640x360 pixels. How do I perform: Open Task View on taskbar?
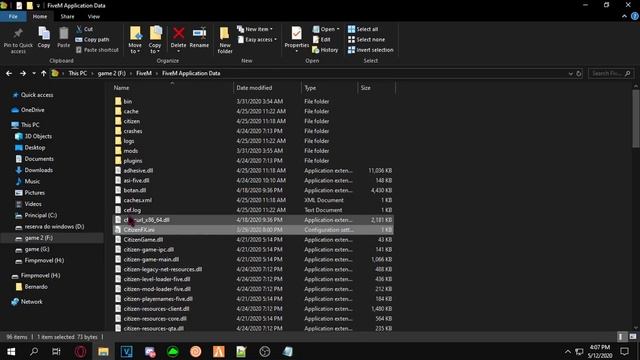tap(56, 351)
